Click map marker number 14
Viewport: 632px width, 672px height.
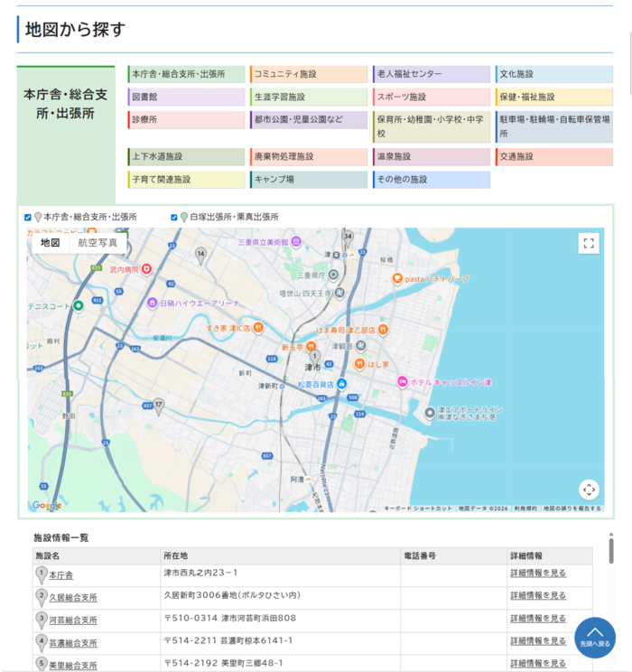(x=200, y=256)
